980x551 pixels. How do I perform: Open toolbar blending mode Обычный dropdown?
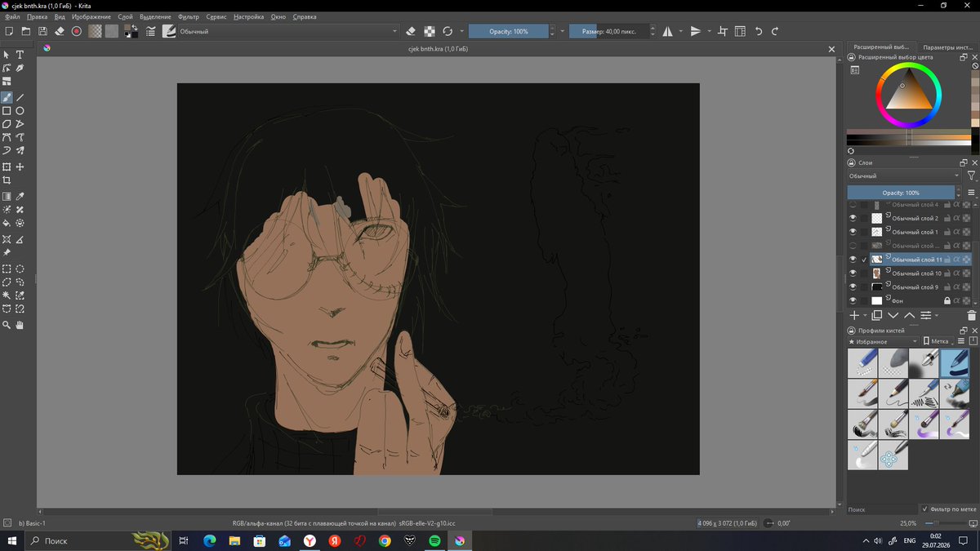pos(288,31)
